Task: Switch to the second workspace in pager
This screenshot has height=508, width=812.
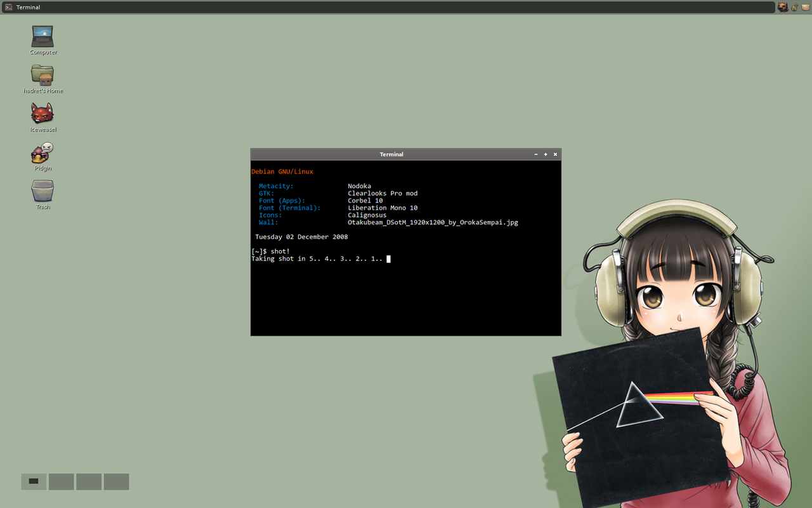Action: 62,481
